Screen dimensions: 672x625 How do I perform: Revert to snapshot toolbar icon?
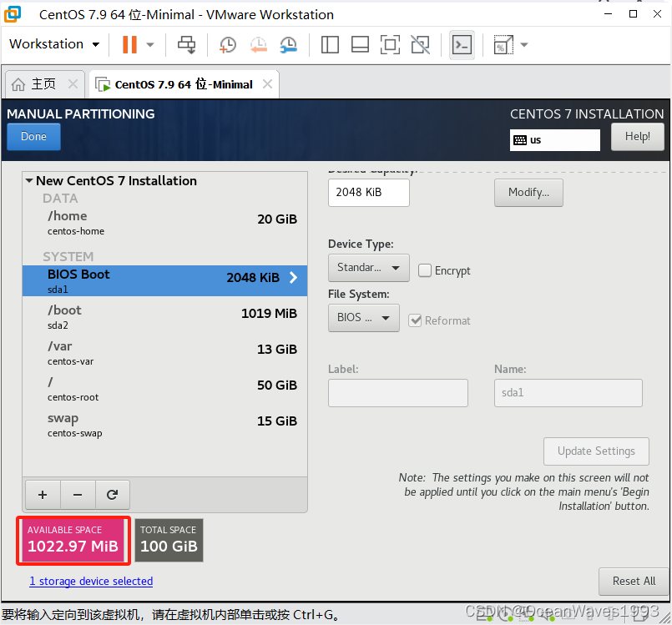tap(259, 44)
